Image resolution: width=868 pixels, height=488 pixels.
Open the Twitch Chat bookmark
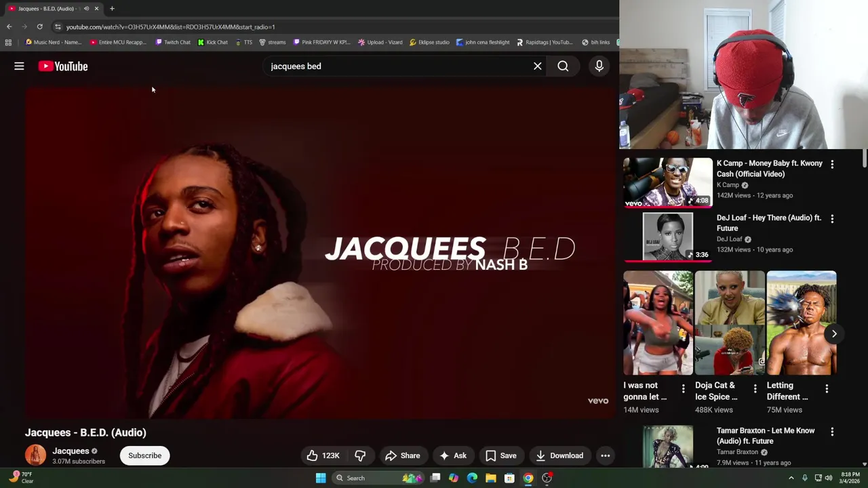[173, 42]
